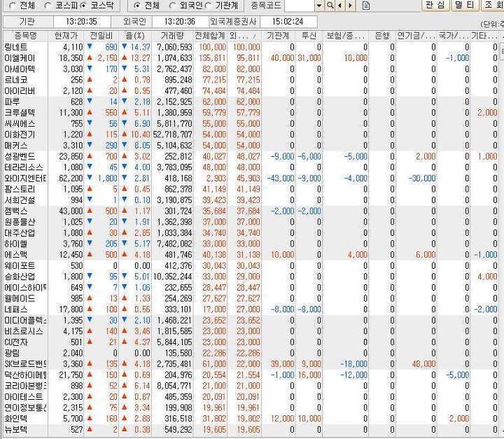
Task: Select the 씨씨에스 stock row
Action: 252,123
